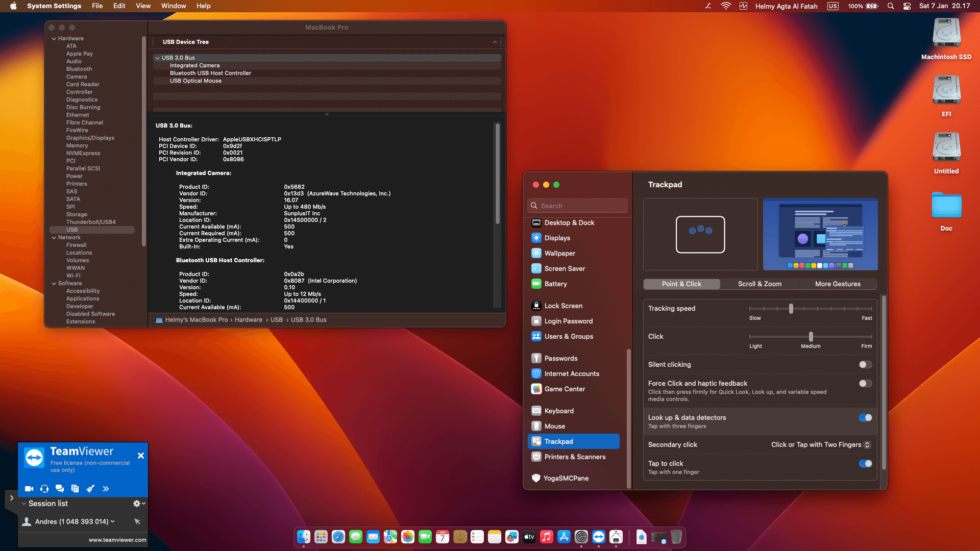Image resolution: width=980 pixels, height=551 pixels.
Task: Open the TeamViewer chat bubbles icon
Action: point(60,489)
